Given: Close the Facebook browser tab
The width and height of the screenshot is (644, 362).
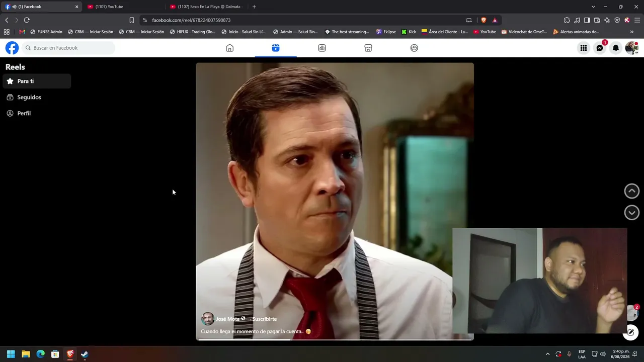Looking at the screenshot, I should pyautogui.click(x=76, y=7).
